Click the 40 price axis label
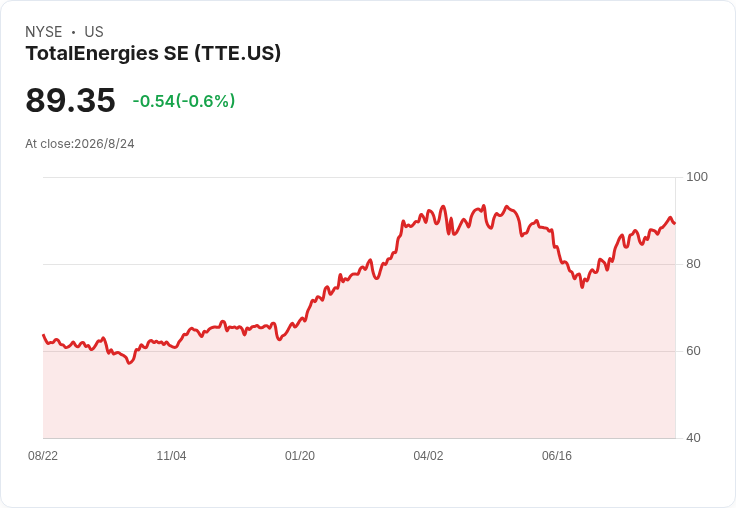The width and height of the screenshot is (736, 508). coord(693,438)
